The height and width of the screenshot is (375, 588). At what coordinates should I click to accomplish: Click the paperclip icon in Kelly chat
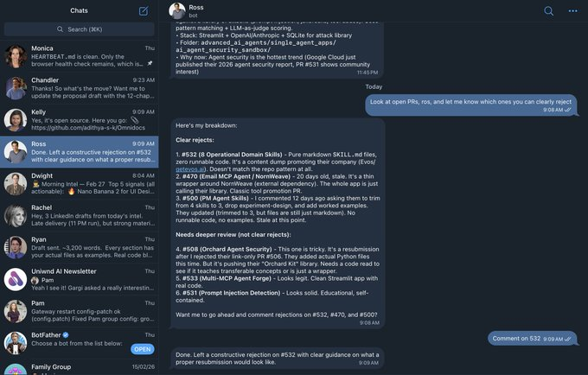(135, 120)
